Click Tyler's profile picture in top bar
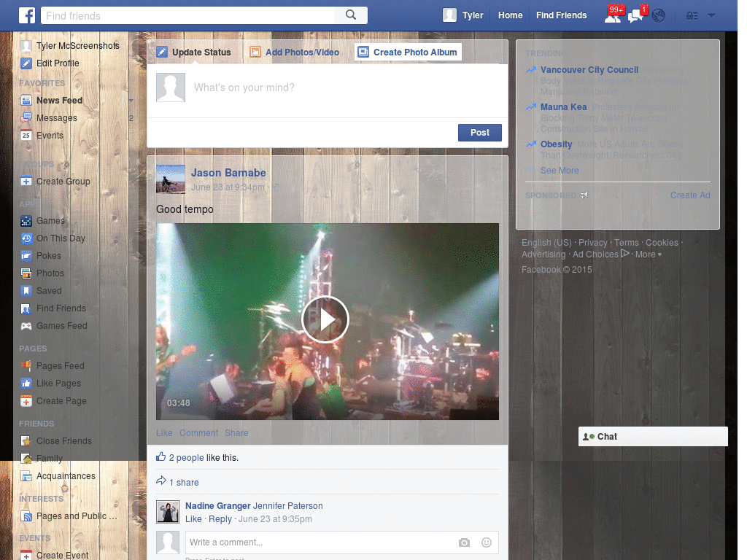 click(x=449, y=15)
